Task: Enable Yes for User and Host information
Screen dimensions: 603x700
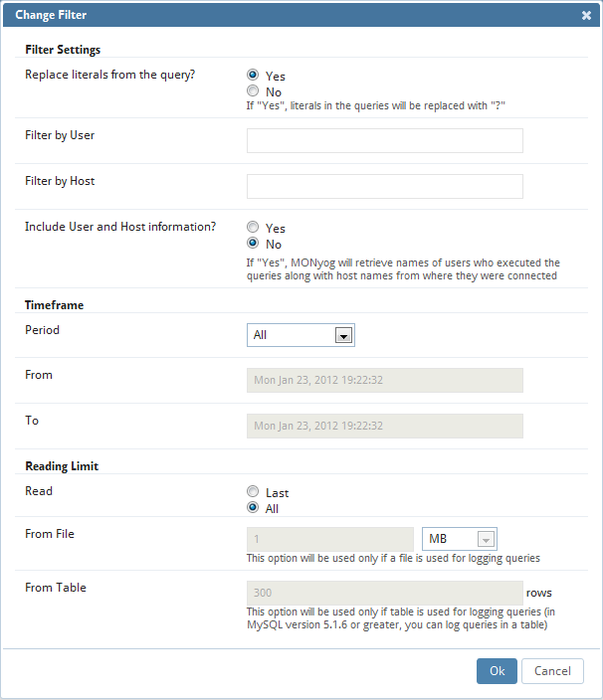Action: [x=253, y=227]
